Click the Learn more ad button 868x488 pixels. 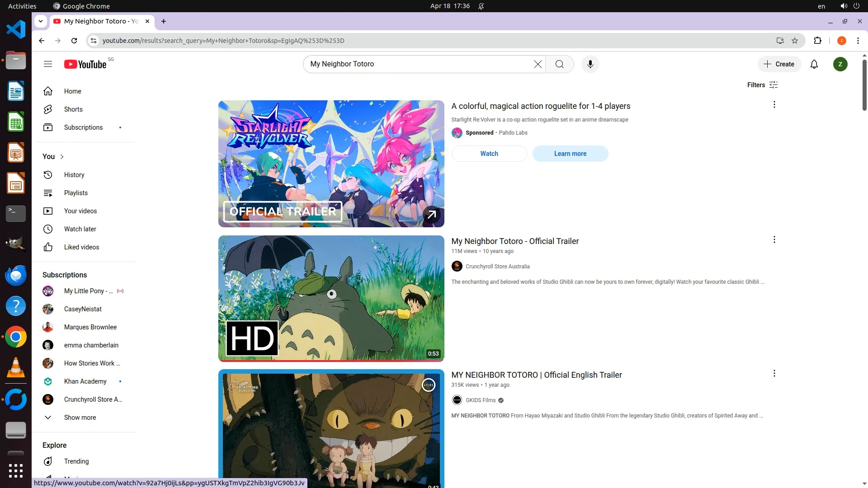pos(570,154)
